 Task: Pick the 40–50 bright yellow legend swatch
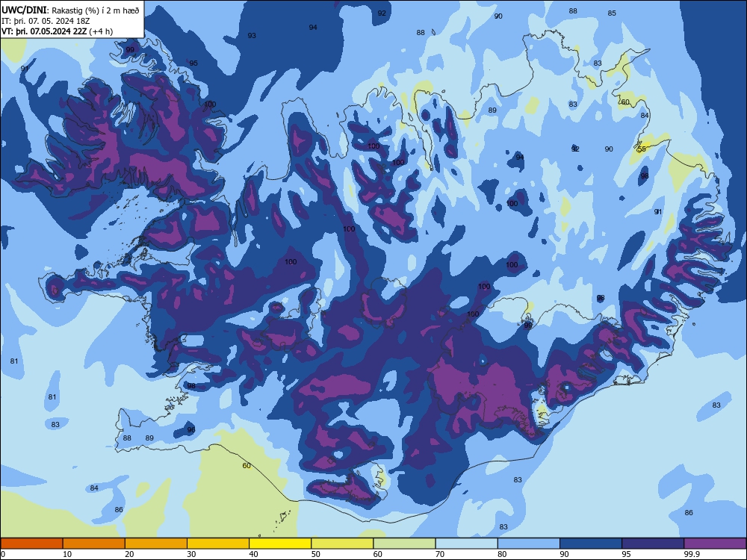280,544
